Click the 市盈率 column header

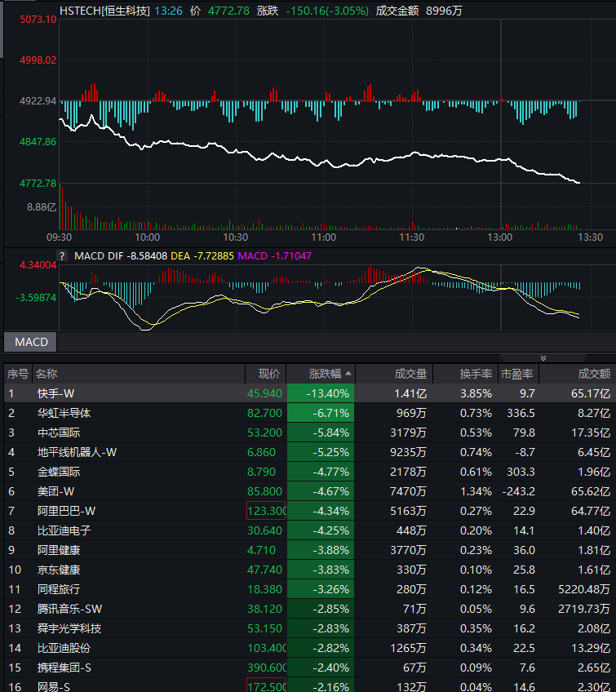point(517,374)
